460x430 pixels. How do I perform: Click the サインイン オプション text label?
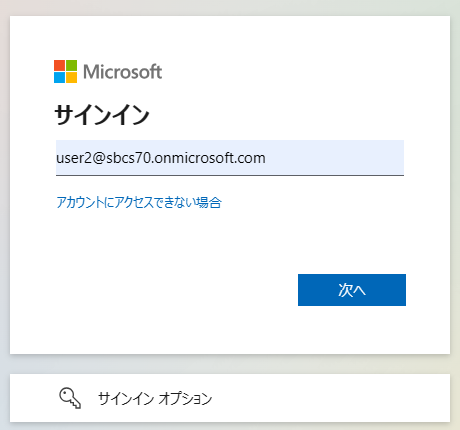click(x=155, y=398)
